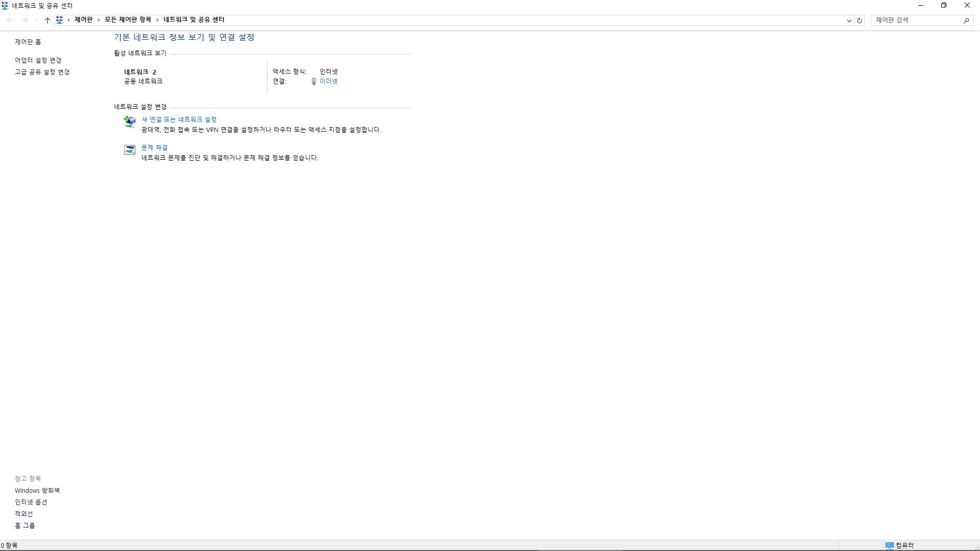Click the new connection setup icon
Viewport: 980px width, 551px height.
coord(130,121)
